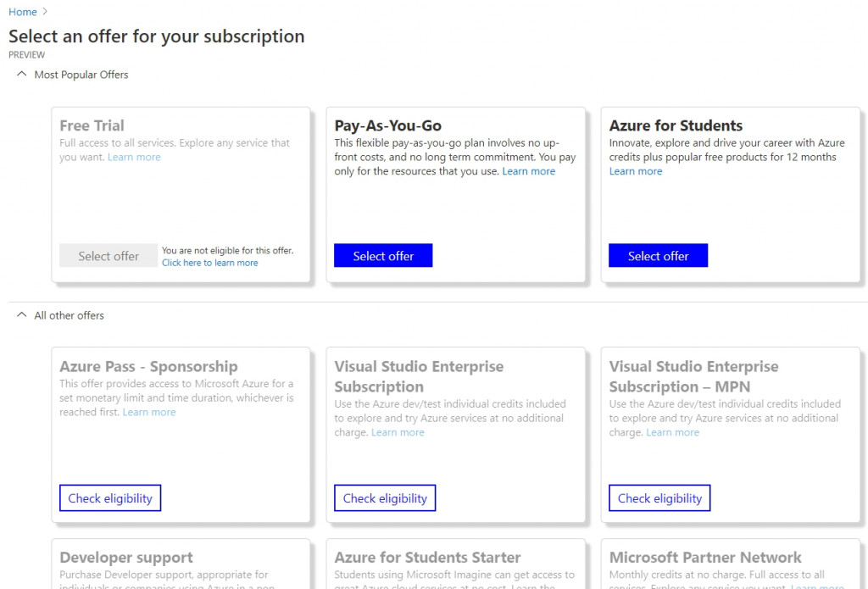The width and height of the screenshot is (868, 589).
Task: Check eligibility for Visual Studio Enterprise – MPN
Action: coord(659,498)
